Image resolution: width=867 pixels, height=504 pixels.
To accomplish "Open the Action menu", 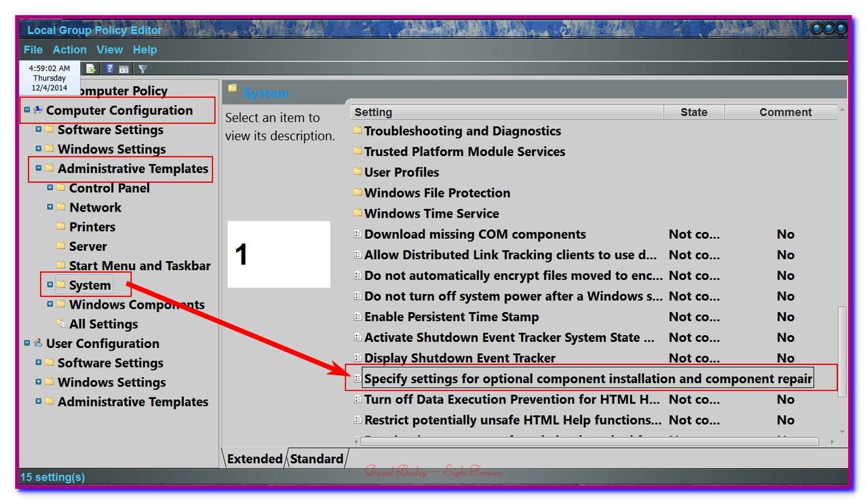I will (70, 50).
